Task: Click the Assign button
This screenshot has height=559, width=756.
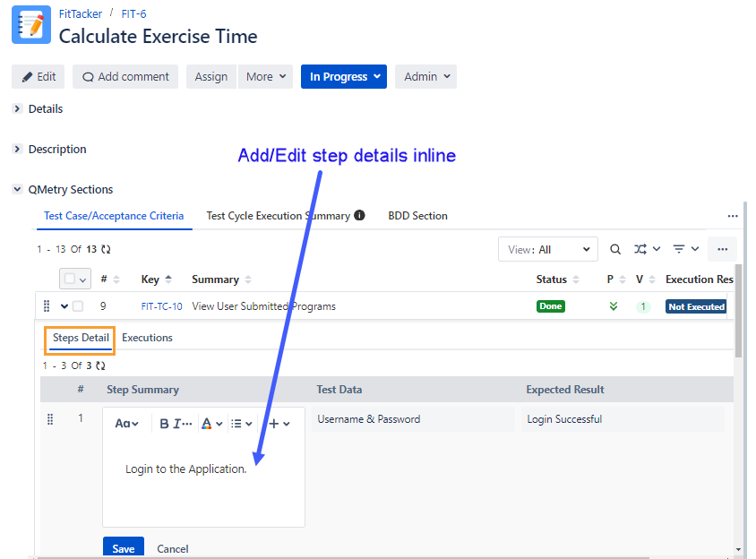Action: [211, 77]
